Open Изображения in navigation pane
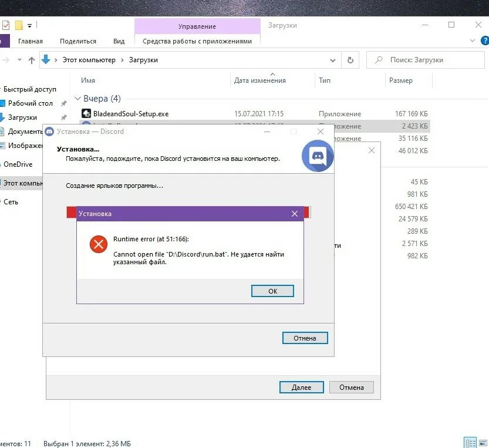 tap(25, 146)
